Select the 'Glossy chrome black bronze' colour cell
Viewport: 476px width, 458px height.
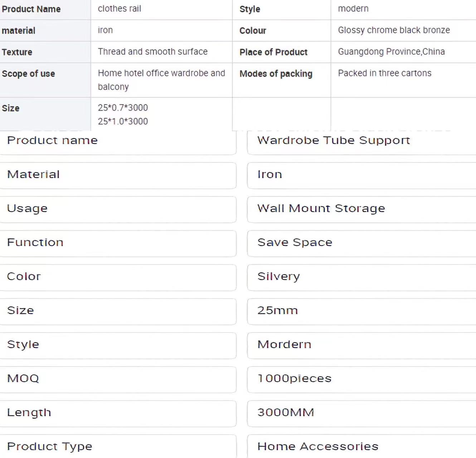[x=394, y=30]
